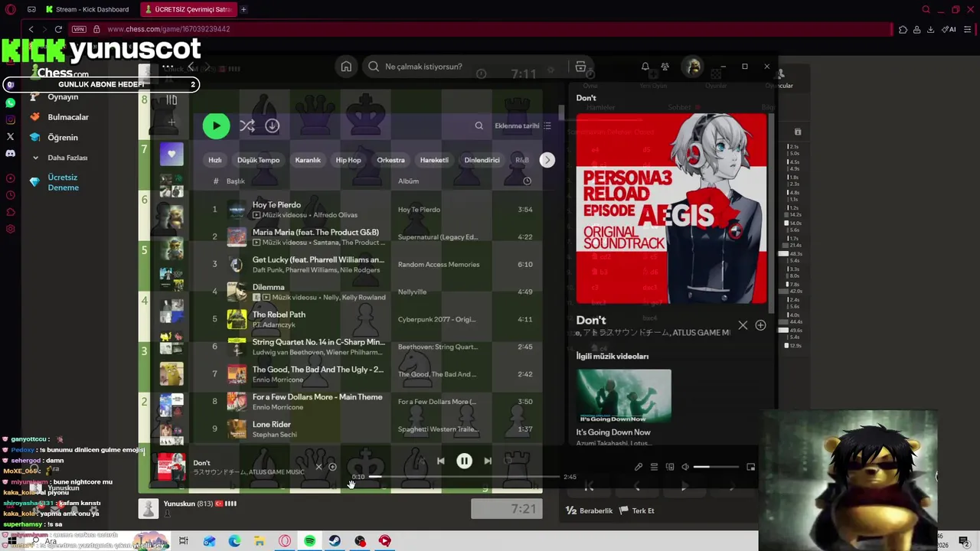
Task: Open Spotify library icon in sidebar
Action: coord(171,99)
